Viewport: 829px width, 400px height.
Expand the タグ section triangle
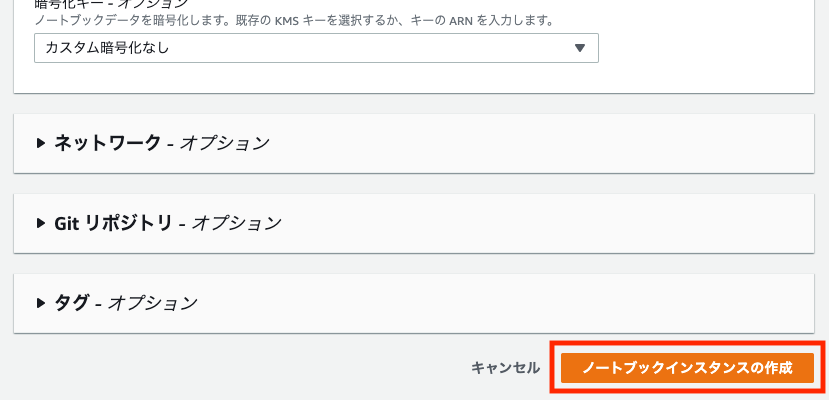(x=41, y=303)
